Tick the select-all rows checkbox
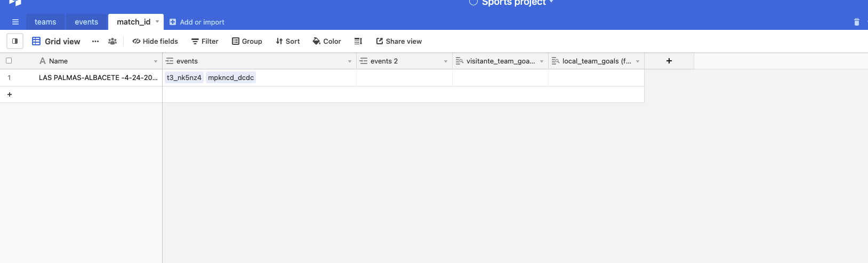Image resolution: width=868 pixels, height=263 pixels. (9, 61)
